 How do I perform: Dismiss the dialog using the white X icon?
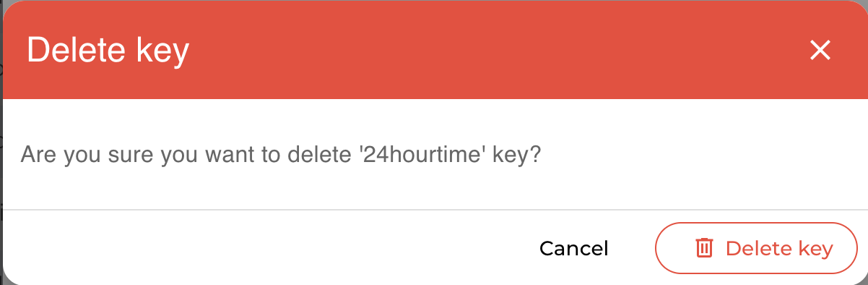coord(820,50)
